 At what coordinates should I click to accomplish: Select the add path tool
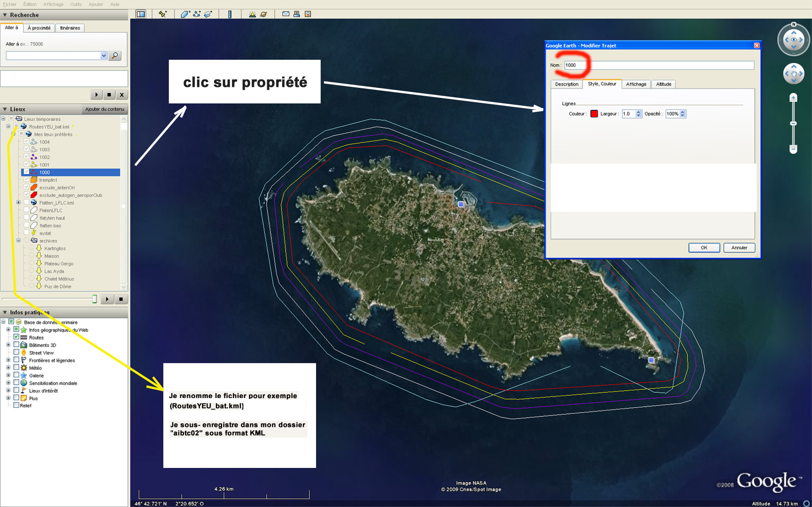pyautogui.click(x=197, y=14)
